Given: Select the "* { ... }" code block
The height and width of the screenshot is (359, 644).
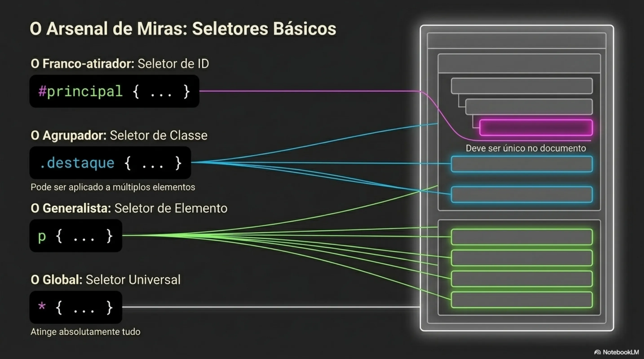Looking at the screenshot, I should [76, 307].
